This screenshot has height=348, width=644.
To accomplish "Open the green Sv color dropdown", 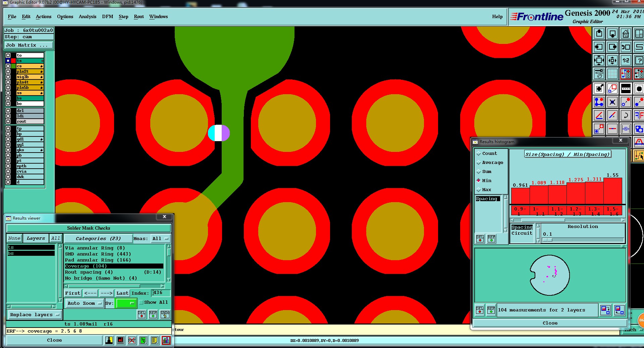I will (x=126, y=303).
